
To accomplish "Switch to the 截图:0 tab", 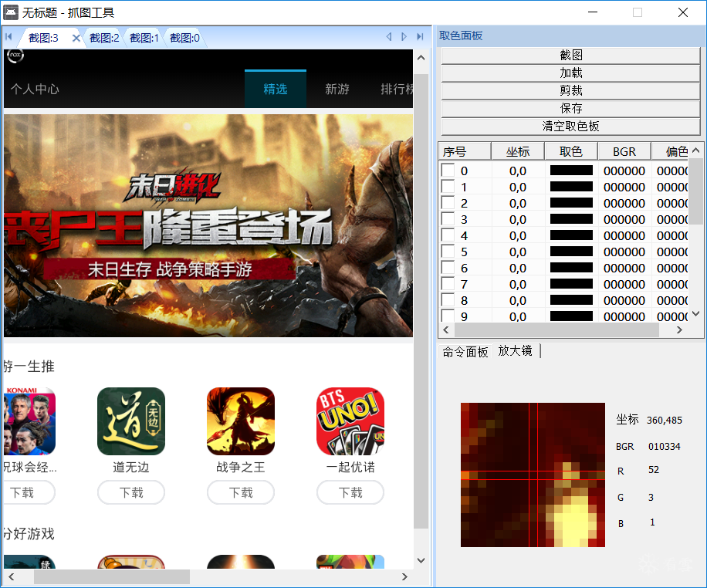I will [x=184, y=38].
